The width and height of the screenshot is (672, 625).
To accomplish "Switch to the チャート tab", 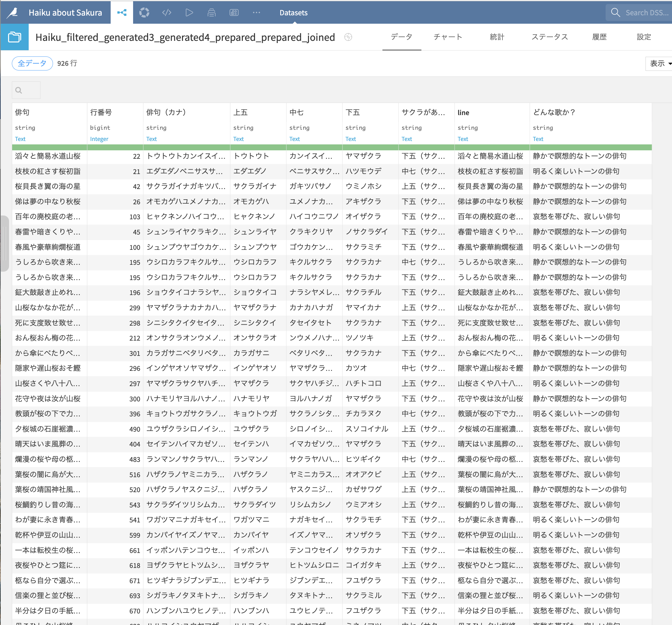I will (448, 37).
